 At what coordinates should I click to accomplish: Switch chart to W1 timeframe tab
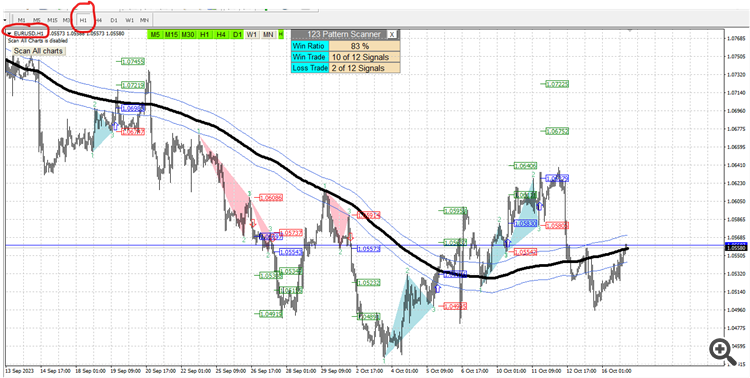tap(130, 20)
